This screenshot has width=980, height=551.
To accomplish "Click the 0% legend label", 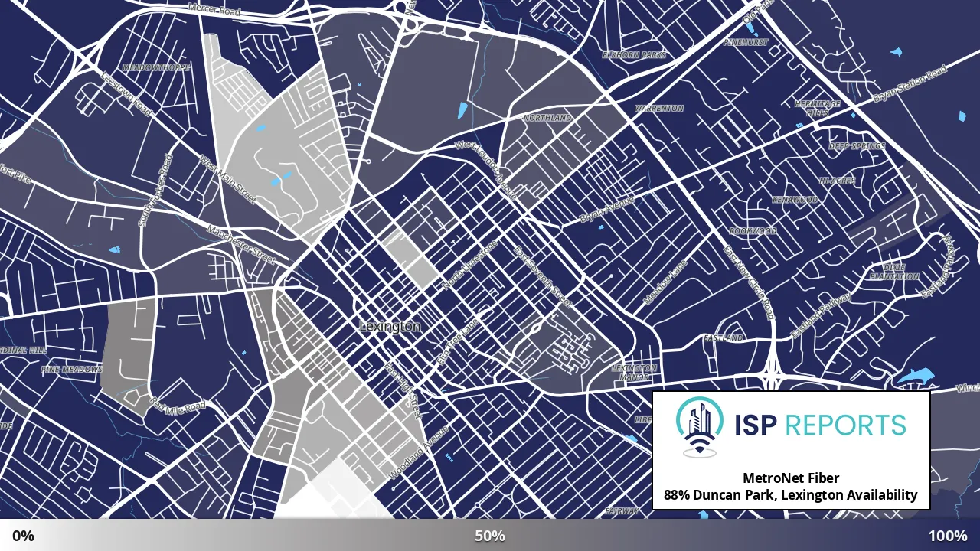I will [23, 536].
